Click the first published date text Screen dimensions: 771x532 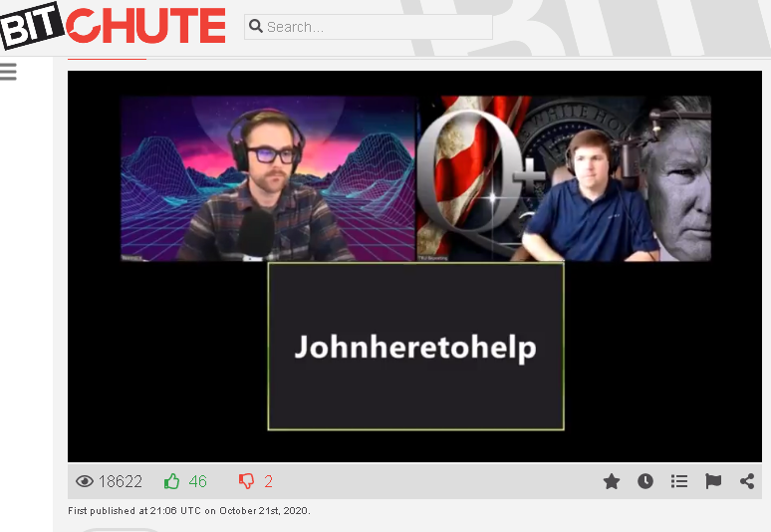click(189, 511)
